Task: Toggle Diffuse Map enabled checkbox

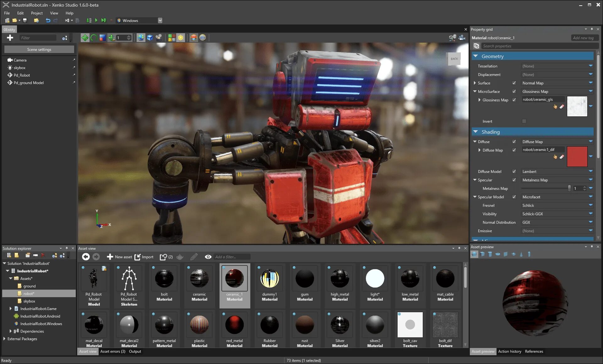Action: (x=514, y=150)
